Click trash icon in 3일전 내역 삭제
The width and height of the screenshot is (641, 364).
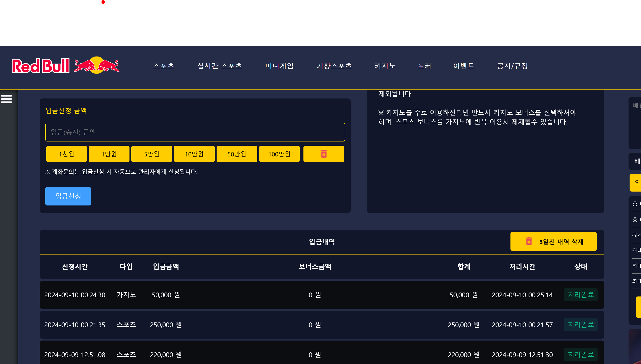[x=529, y=241]
